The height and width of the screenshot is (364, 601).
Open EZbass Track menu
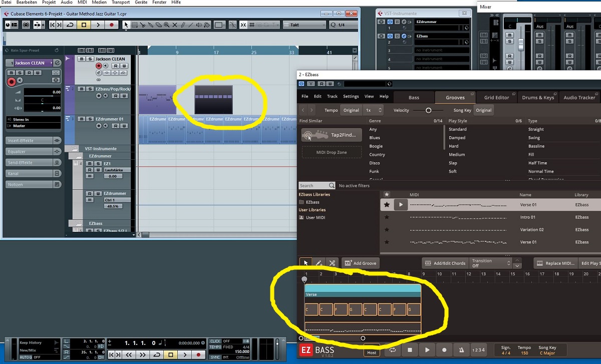click(x=332, y=96)
